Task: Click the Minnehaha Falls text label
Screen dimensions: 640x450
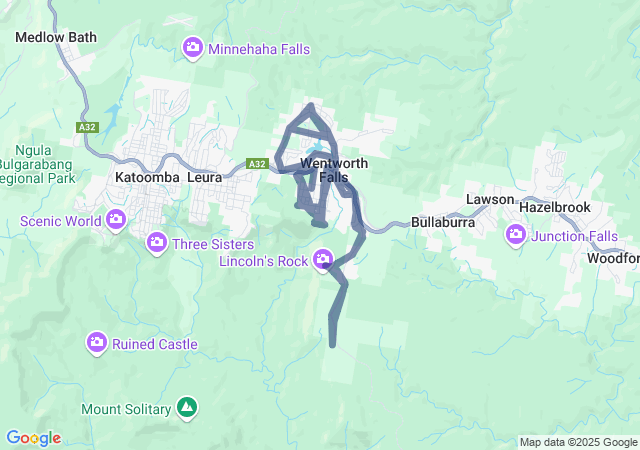Action: (259, 49)
